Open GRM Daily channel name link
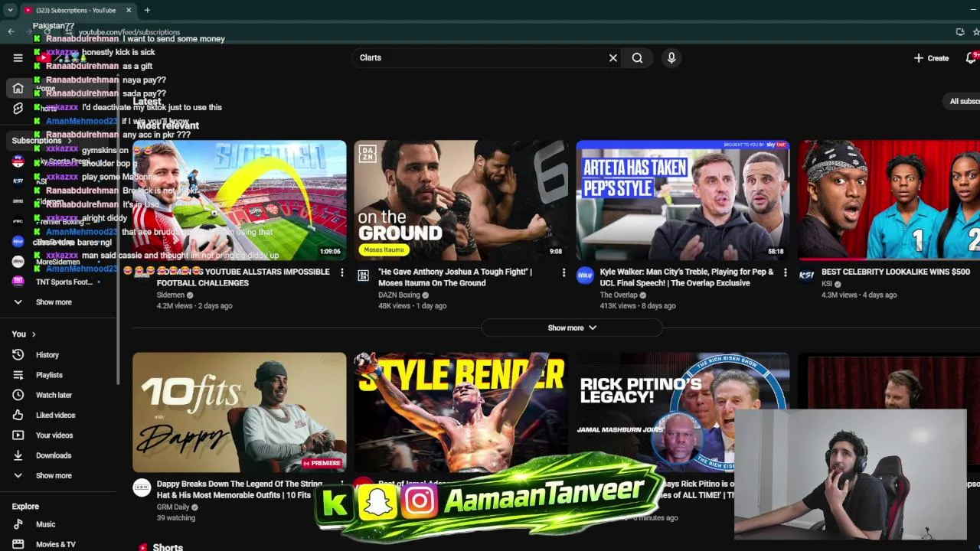 tap(173, 507)
